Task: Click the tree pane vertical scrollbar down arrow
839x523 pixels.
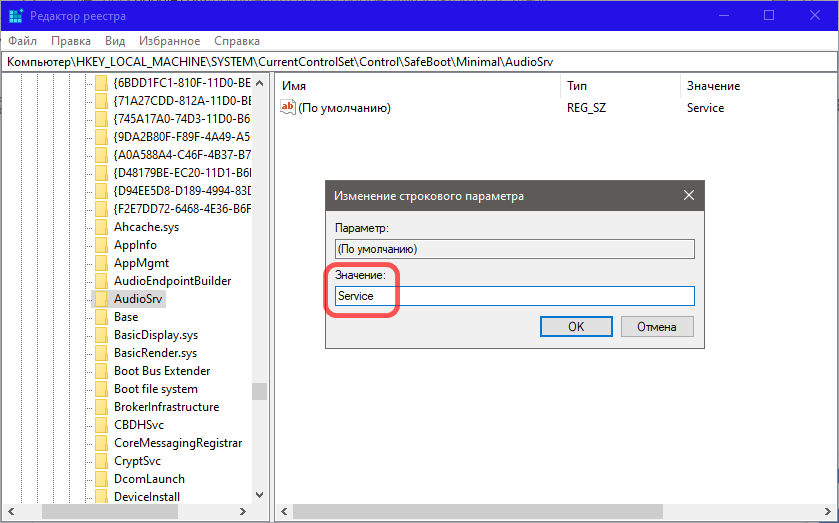Action: (x=260, y=494)
